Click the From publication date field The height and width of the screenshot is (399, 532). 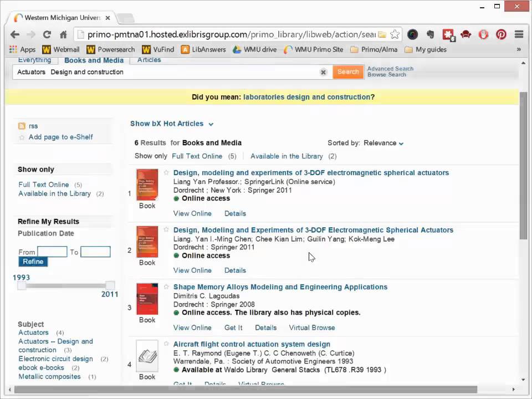[x=52, y=252]
